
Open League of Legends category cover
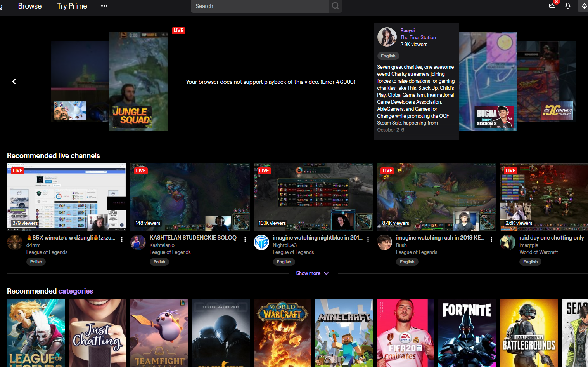(x=36, y=333)
